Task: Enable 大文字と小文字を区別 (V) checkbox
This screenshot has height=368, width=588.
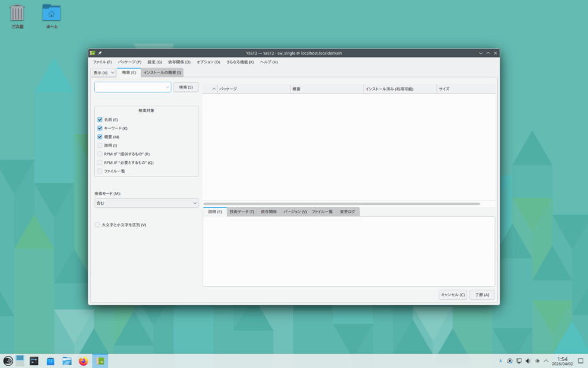Action: coord(98,225)
